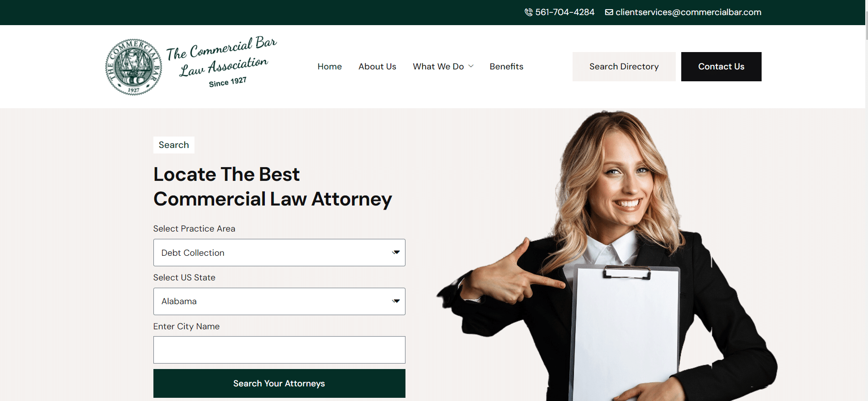
Task: Go to the Home menu item
Action: pos(330,67)
